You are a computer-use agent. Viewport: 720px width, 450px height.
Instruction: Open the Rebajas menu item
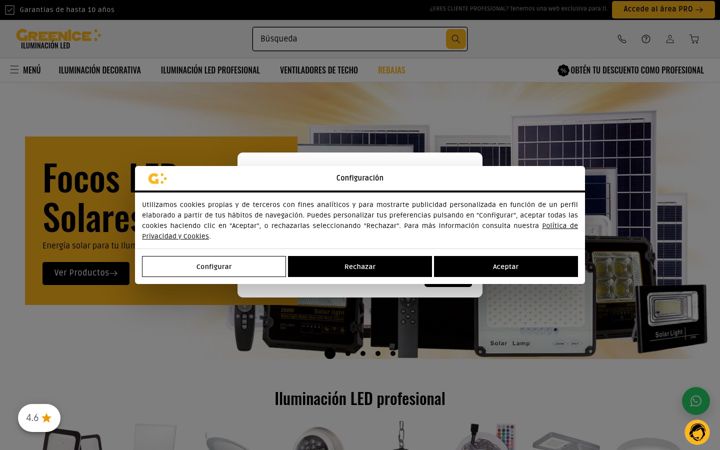(x=391, y=70)
